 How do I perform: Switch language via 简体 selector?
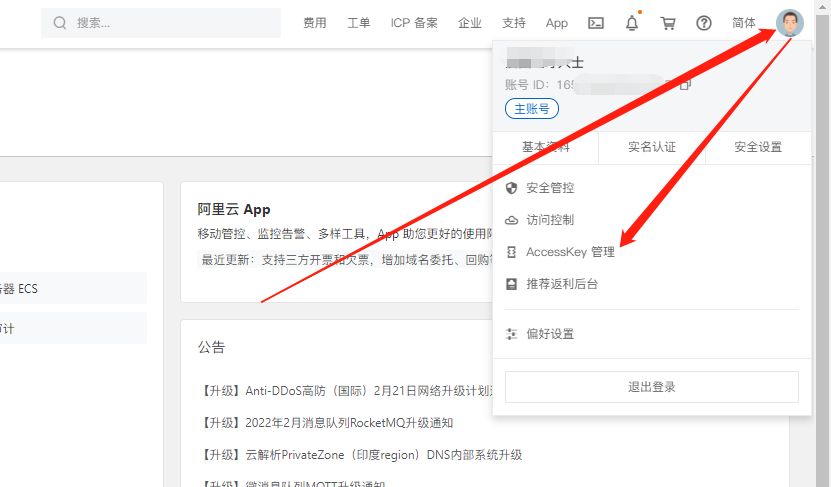tap(744, 23)
